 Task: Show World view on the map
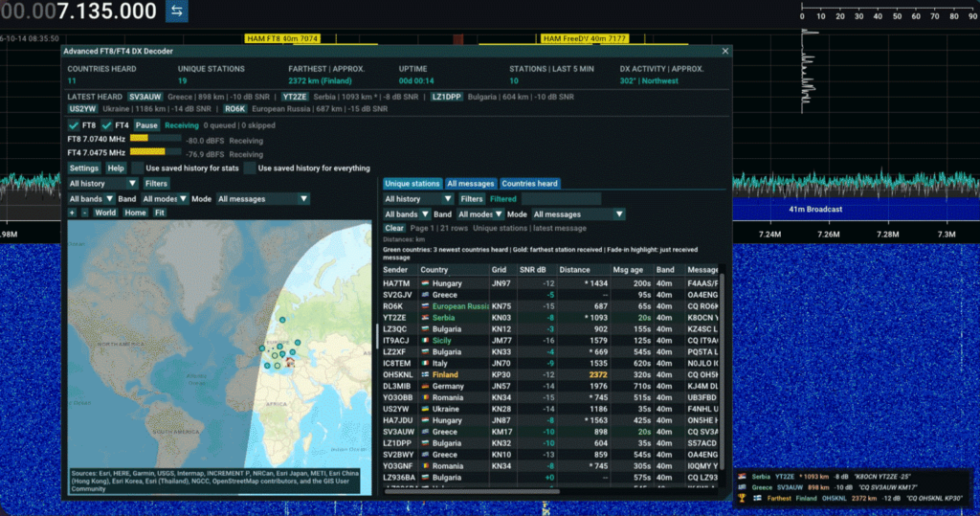[x=105, y=213]
